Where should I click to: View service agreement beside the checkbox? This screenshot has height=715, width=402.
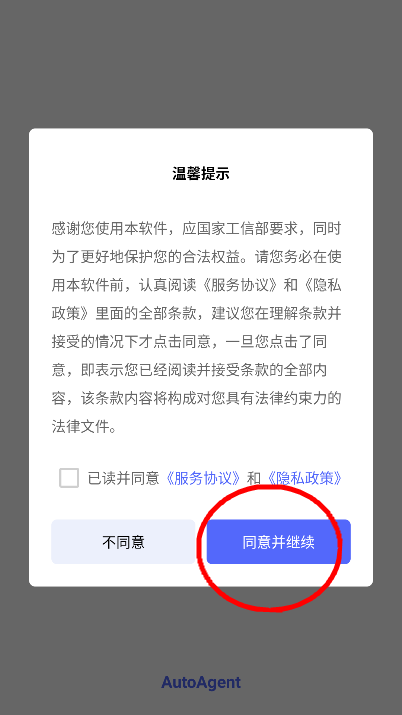click(203, 478)
